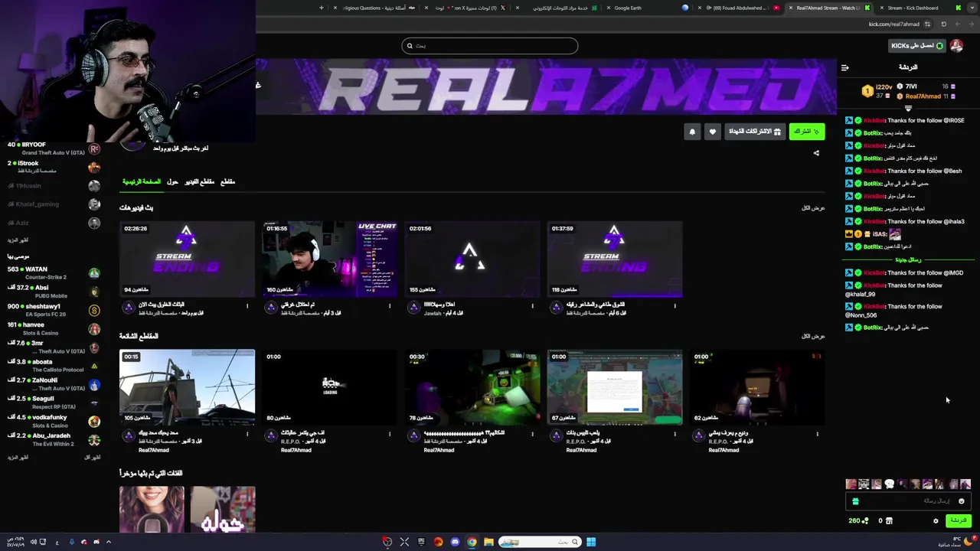This screenshot has height=551, width=980.
Task: Open the 02:01:56 video thumbnail
Action: tap(472, 259)
